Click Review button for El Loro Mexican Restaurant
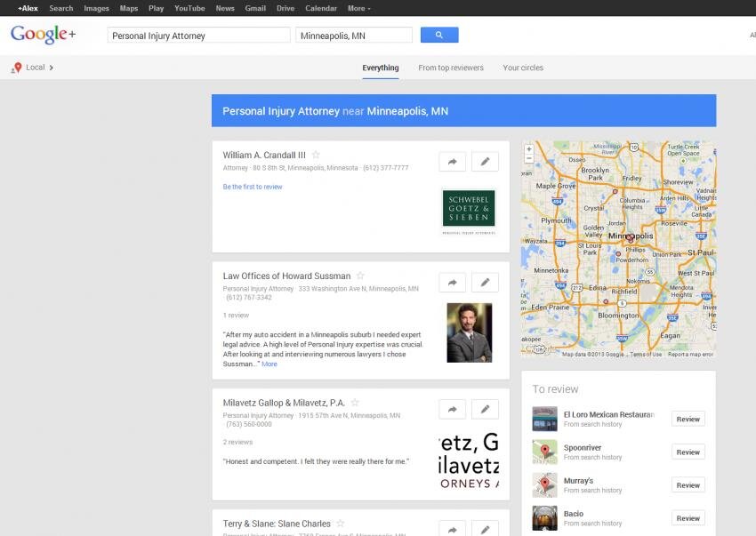The image size is (756, 536). tap(688, 419)
